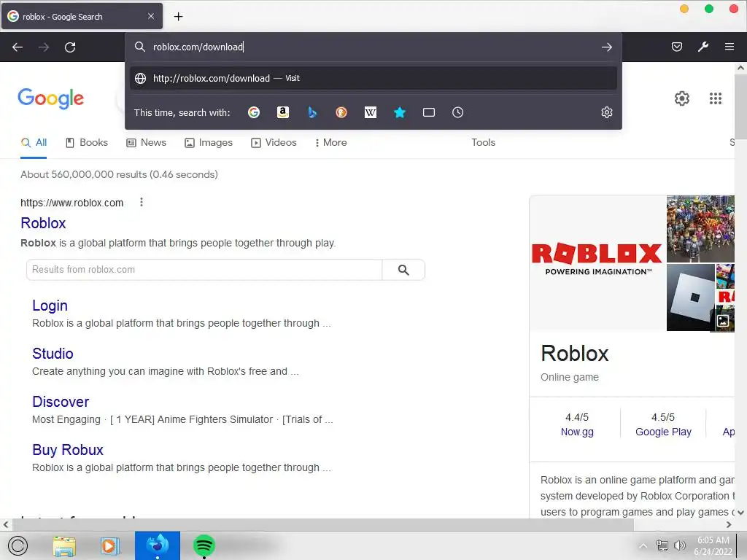Screen dimensions: 747x560
Task: Open the wrench tools icon
Action: (703, 47)
